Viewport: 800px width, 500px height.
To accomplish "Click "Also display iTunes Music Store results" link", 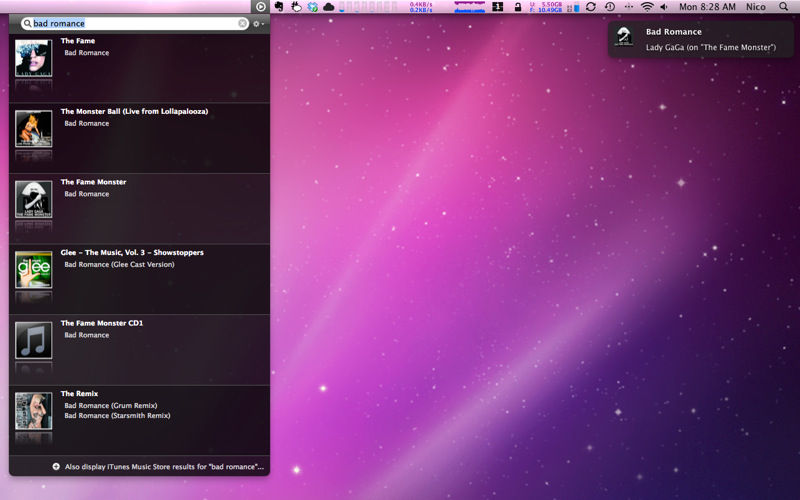I will coord(164,466).
